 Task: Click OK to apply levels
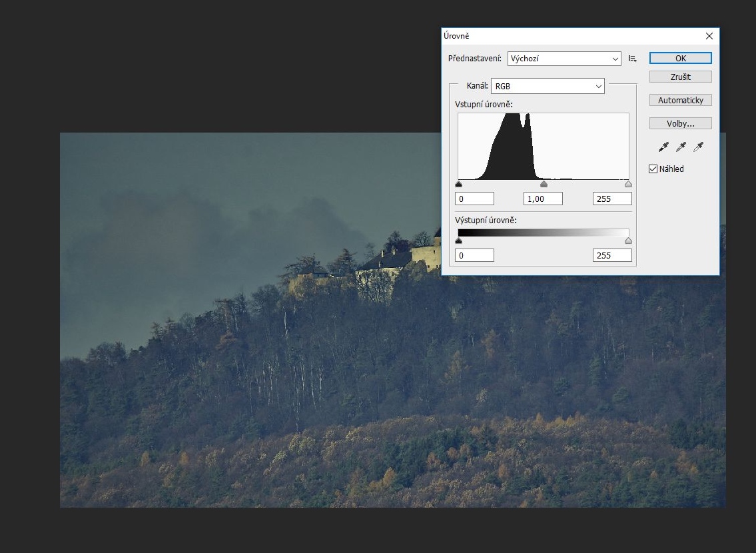[x=680, y=59]
